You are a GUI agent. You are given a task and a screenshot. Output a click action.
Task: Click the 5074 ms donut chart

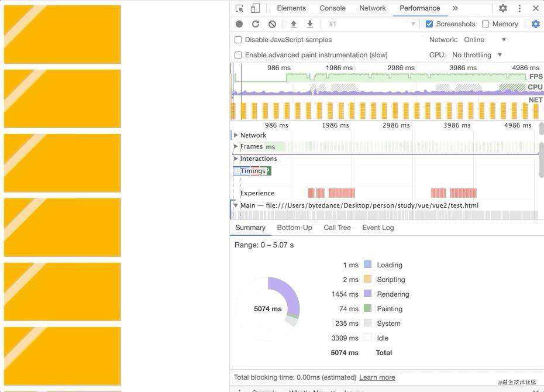(268, 309)
